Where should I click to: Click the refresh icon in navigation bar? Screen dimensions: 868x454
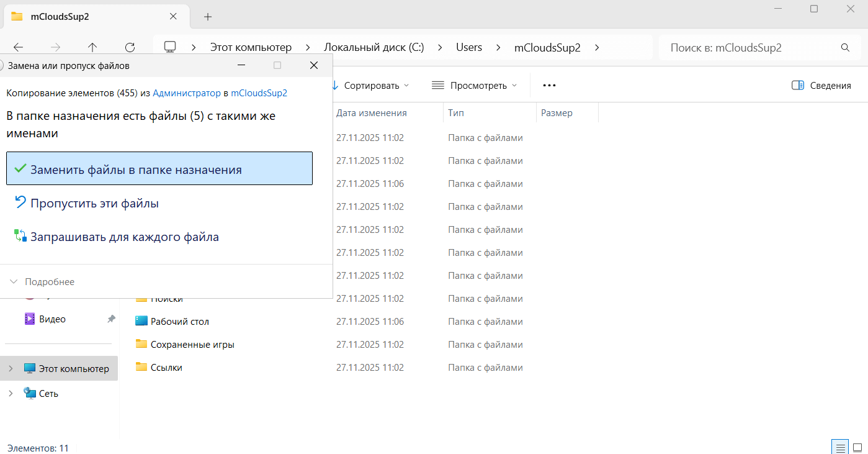[130, 47]
